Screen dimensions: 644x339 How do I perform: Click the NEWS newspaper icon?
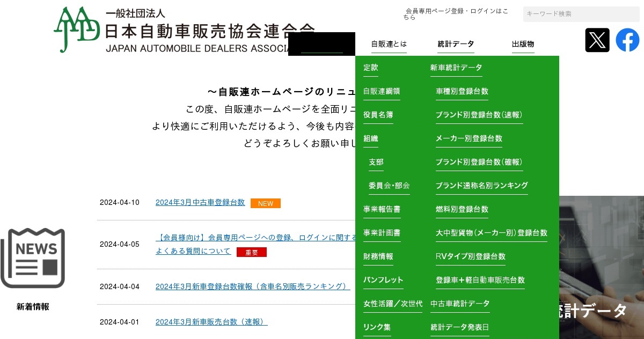(33, 258)
